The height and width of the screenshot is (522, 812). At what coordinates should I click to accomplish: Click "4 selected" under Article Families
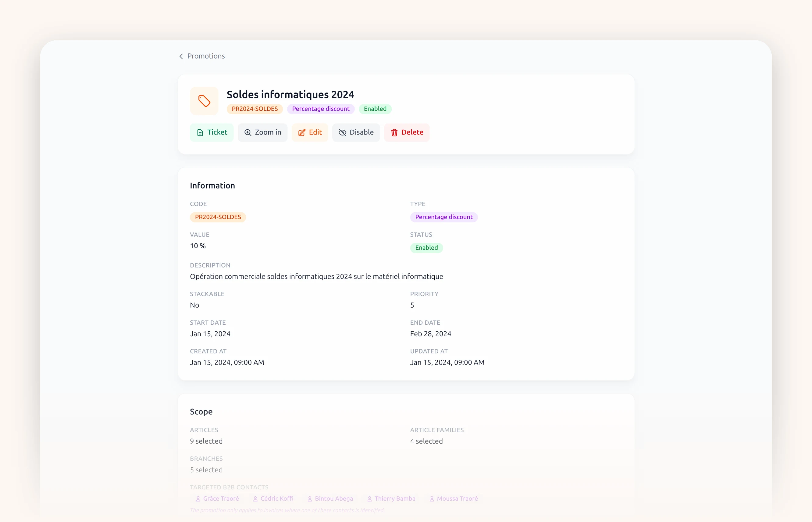(x=426, y=441)
